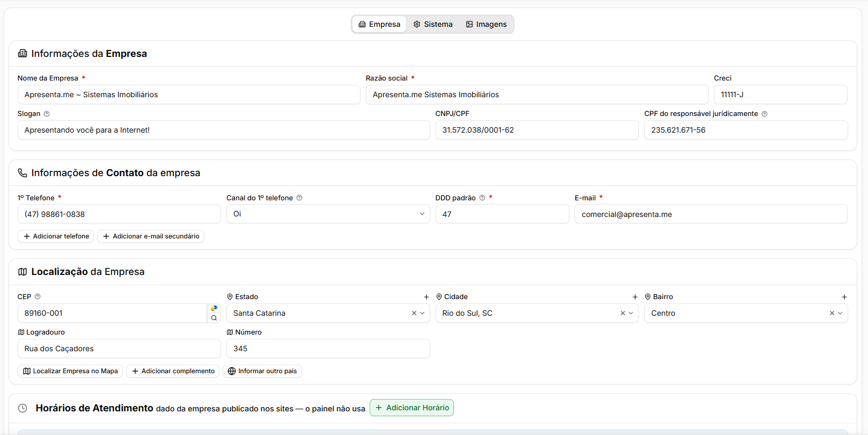The width and height of the screenshot is (868, 435).
Task: Focus the E-mail input field
Action: click(711, 214)
